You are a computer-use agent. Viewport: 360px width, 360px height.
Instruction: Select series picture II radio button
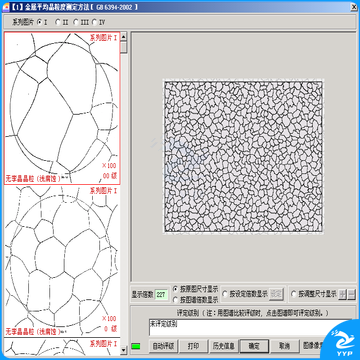coord(58,22)
